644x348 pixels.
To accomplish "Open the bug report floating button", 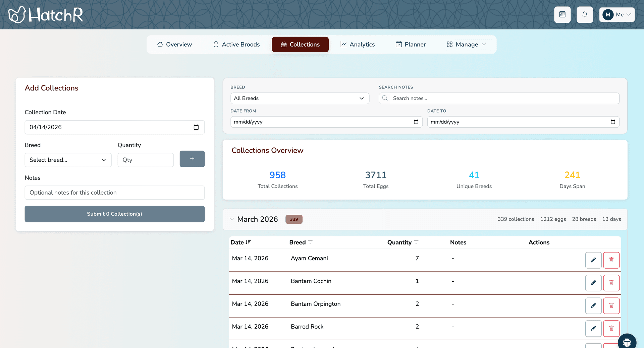I will (627, 342).
